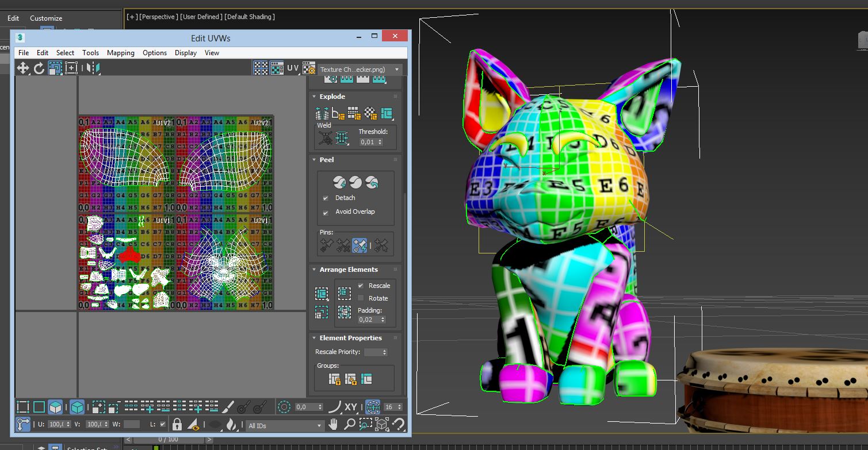This screenshot has height=450, width=868.
Task: Click the Mirror tool icon
Action: coord(93,68)
